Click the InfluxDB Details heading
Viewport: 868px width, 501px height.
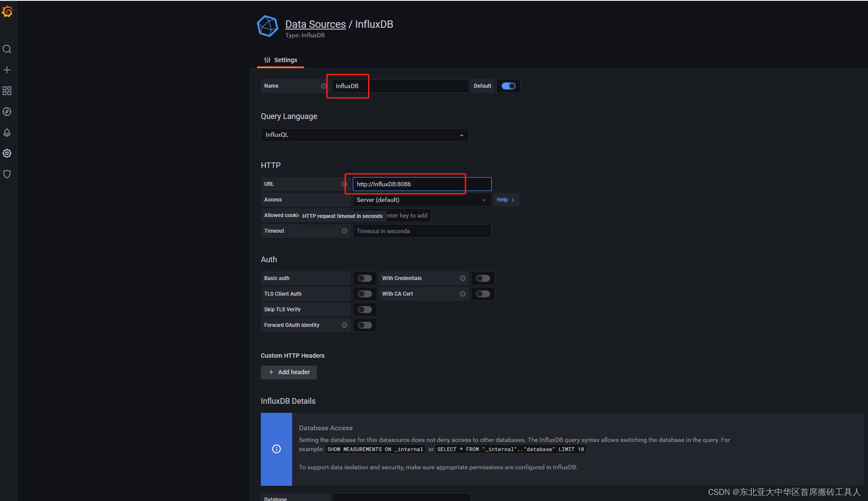coord(288,401)
